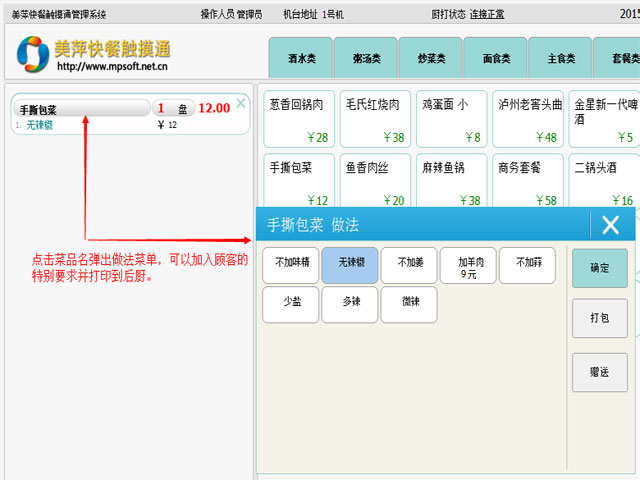Click the 美萍快餐触摸通 logo icon
Screen dimensions: 640x480
coord(33,56)
